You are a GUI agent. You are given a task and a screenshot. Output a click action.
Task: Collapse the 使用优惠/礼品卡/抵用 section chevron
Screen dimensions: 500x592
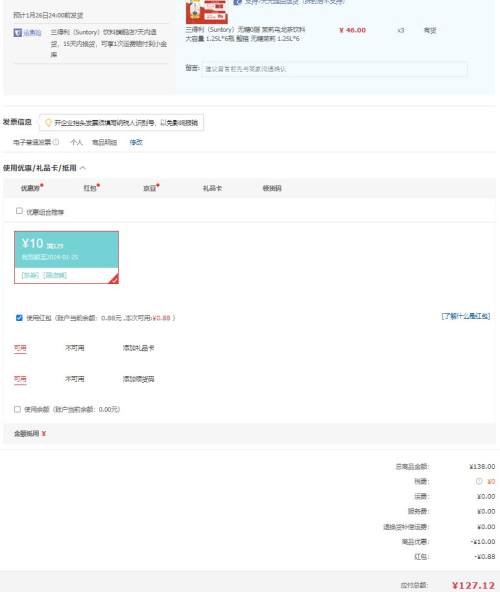pyautogui.click(x=83, y=168)
